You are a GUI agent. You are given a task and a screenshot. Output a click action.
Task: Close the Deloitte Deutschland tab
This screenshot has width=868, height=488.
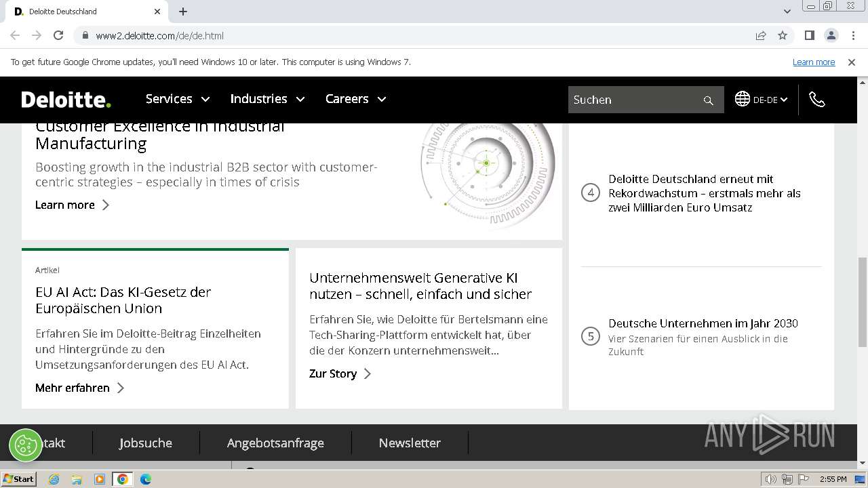[x=157, y=12]
